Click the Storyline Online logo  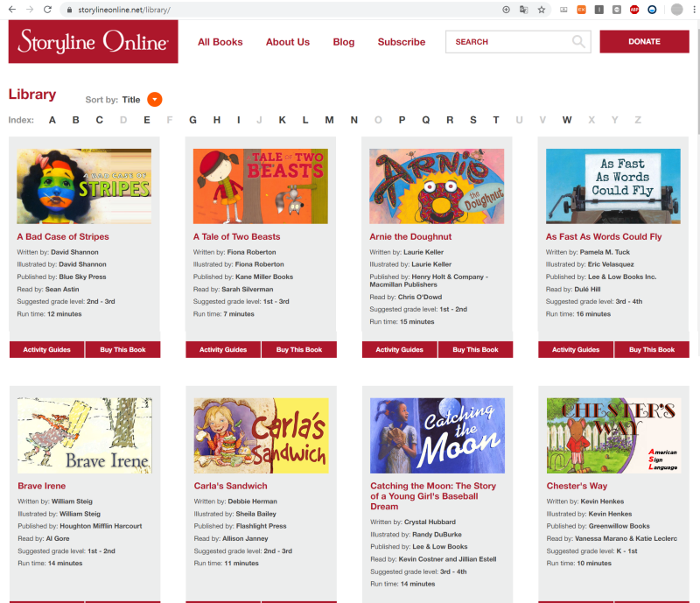click(x=94, y=41)
